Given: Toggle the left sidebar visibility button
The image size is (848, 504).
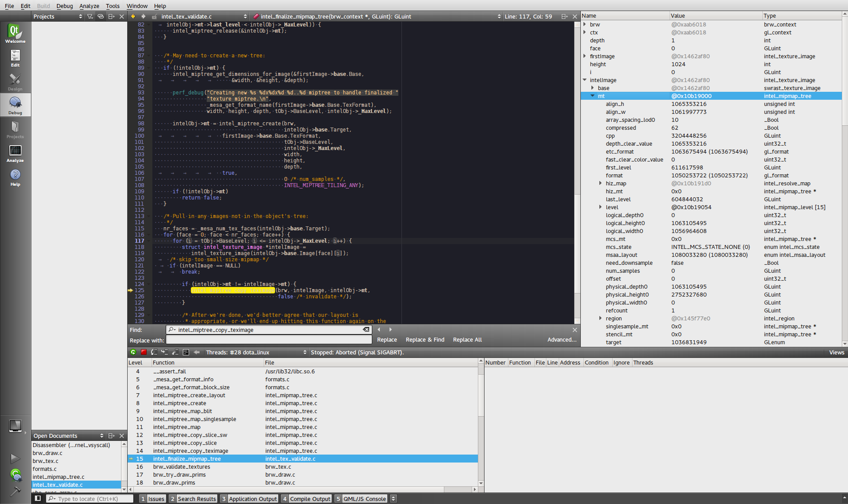Looking at the screenshot, I should (38, 499).
